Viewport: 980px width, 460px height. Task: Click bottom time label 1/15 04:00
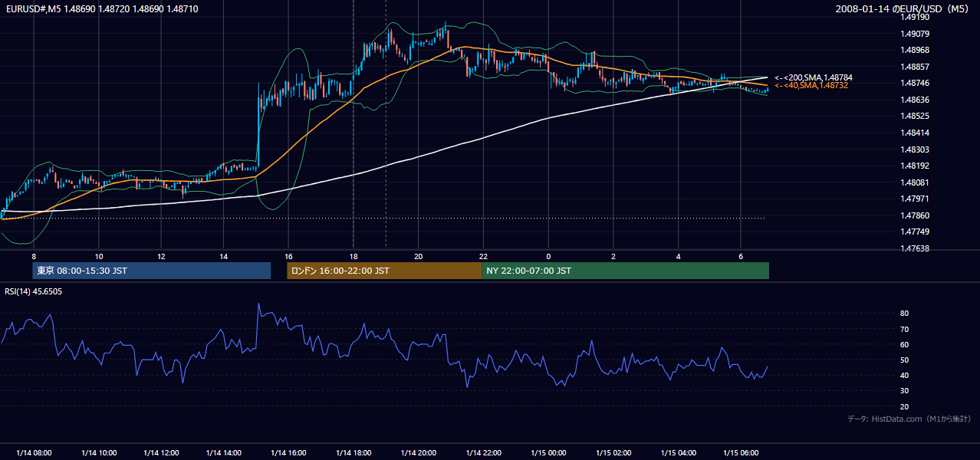click(x=679, y=453)
